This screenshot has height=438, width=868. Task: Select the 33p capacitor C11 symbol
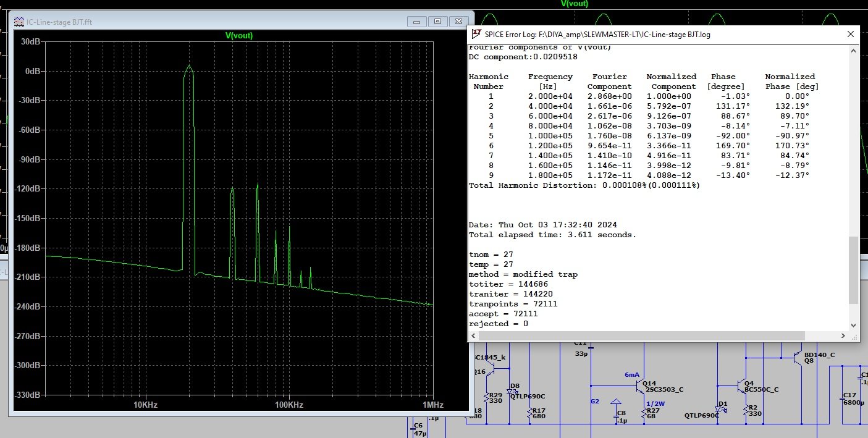pyautogui.click(x=592, y=348)
